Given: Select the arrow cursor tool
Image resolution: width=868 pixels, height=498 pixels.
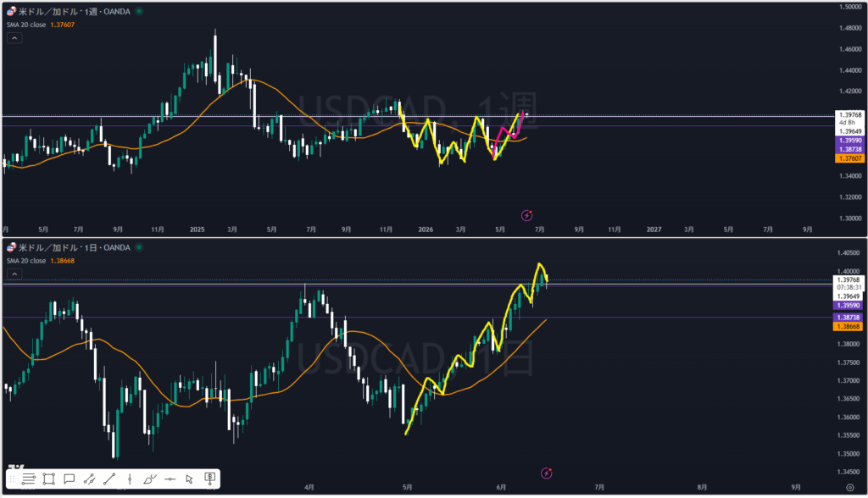Looking at the screenshot, I should tap(189, 479).
